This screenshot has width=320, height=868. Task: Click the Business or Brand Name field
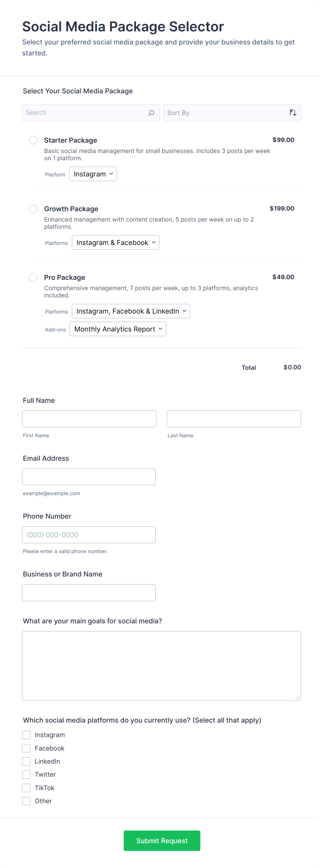point(89,592)
